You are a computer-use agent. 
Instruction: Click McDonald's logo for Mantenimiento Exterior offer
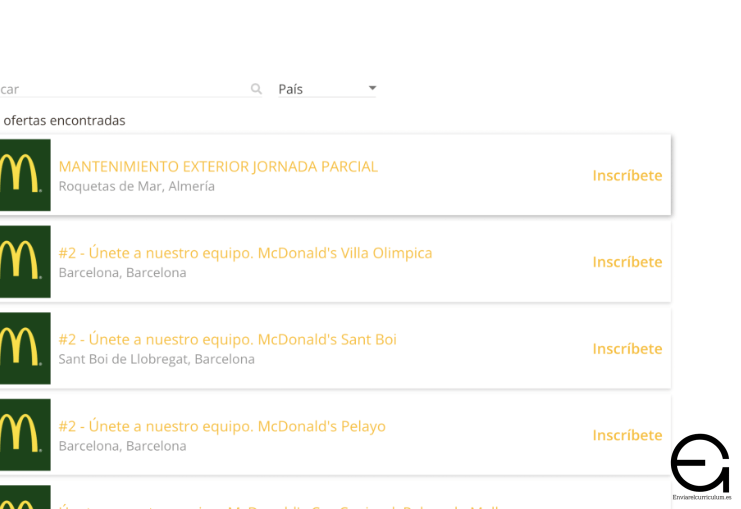pyautogui.click(x=24, y=175)
